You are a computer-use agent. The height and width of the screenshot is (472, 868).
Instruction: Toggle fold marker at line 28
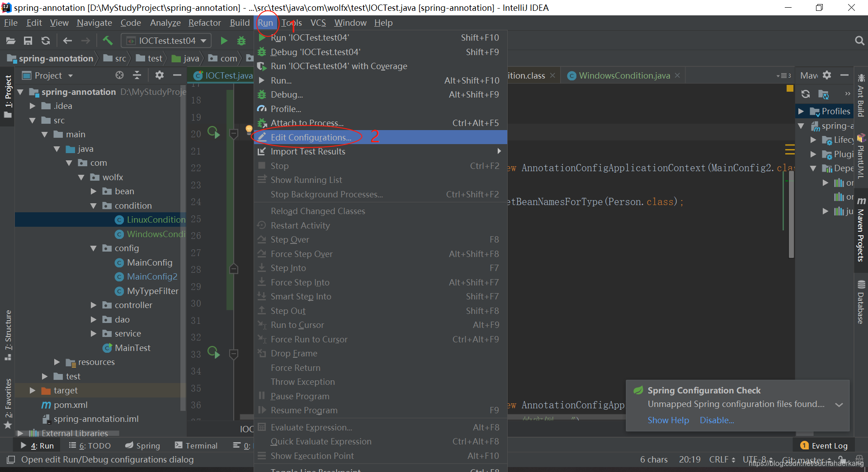pos(234,269)
